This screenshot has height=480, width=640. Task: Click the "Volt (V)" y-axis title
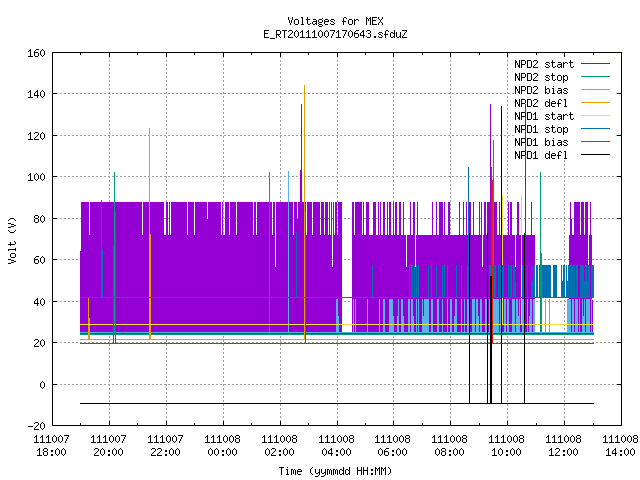[x=13, y=240]
